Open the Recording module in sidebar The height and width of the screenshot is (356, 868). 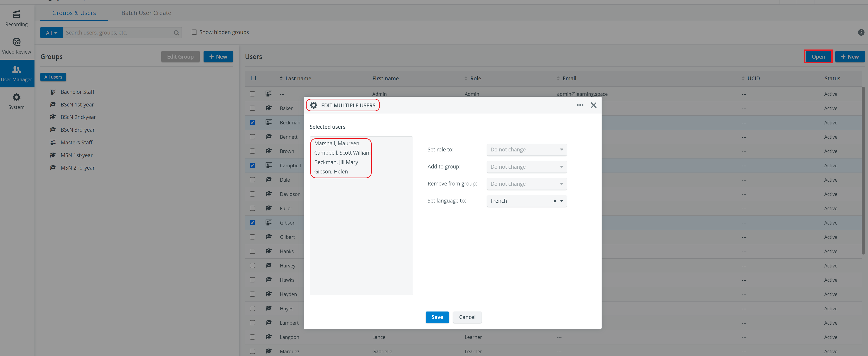click(x=17, y=19)
